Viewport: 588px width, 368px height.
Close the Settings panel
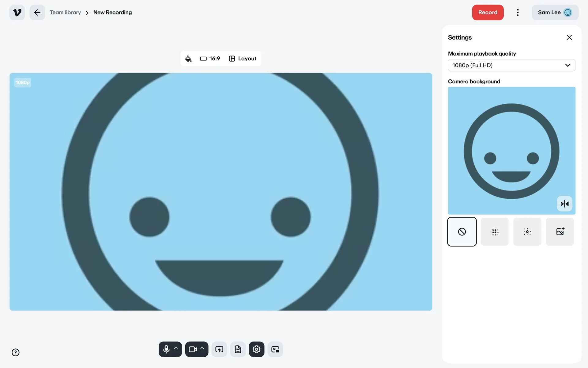[x=569, y=37]
